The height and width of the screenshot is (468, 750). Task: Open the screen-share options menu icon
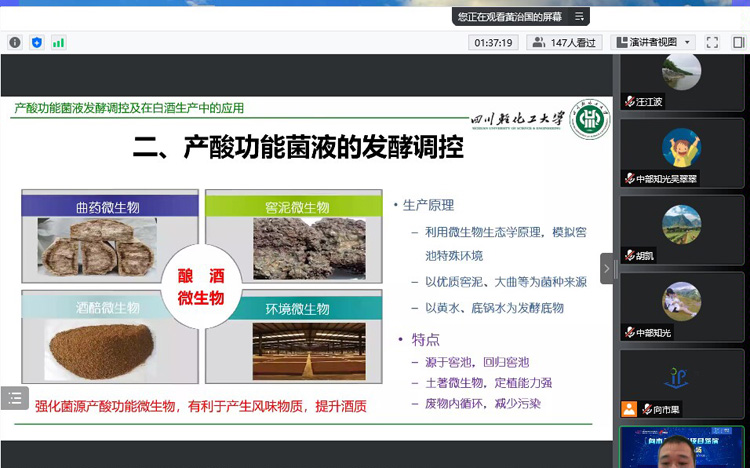click(x=579, y=17)
